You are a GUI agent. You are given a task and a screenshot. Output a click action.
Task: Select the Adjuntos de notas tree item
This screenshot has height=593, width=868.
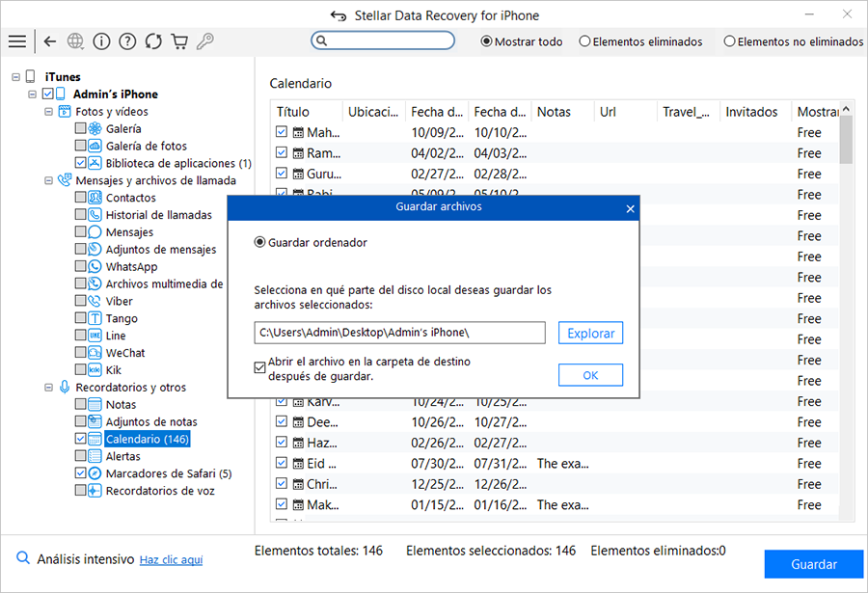tap(151, 421)
